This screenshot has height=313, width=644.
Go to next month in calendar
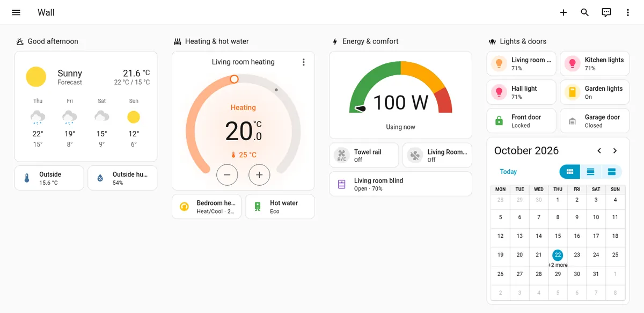click(615, 151)
